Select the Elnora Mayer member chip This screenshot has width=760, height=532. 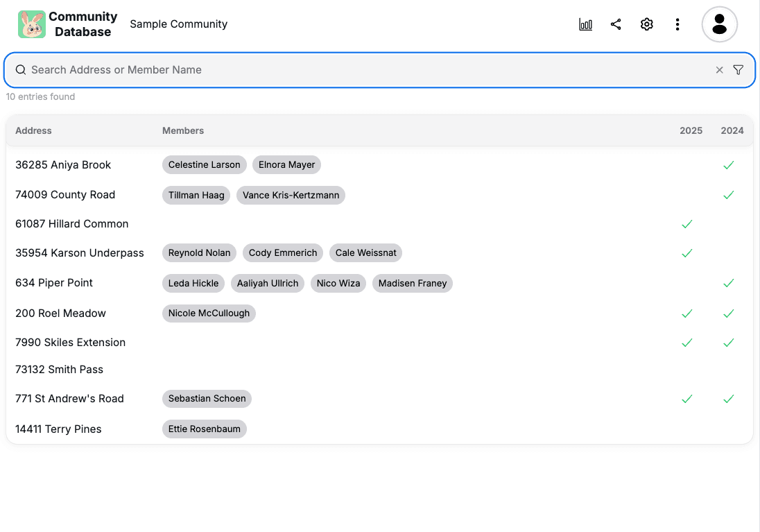pos(286,165)
